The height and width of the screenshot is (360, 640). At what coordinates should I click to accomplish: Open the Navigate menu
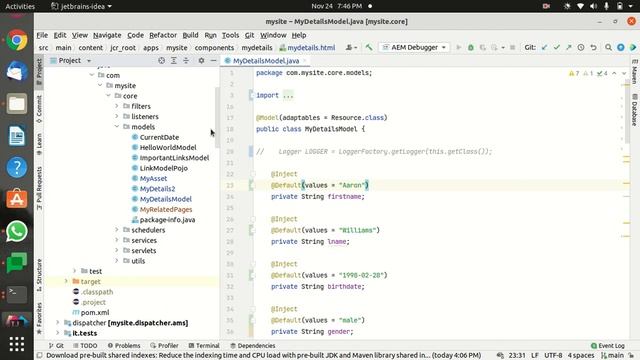click(107, 35)
